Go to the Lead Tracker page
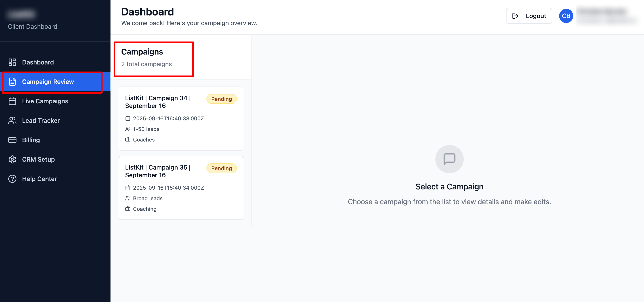 (x=41, y=121)
